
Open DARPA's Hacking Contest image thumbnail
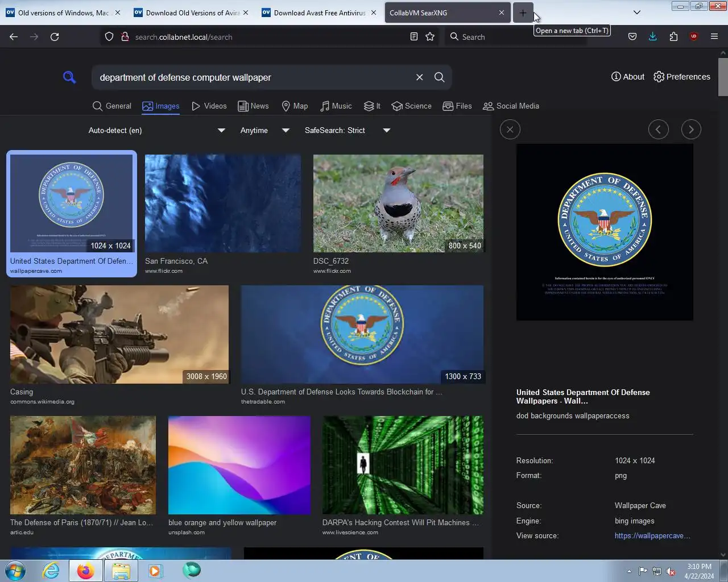coord(403,465)
